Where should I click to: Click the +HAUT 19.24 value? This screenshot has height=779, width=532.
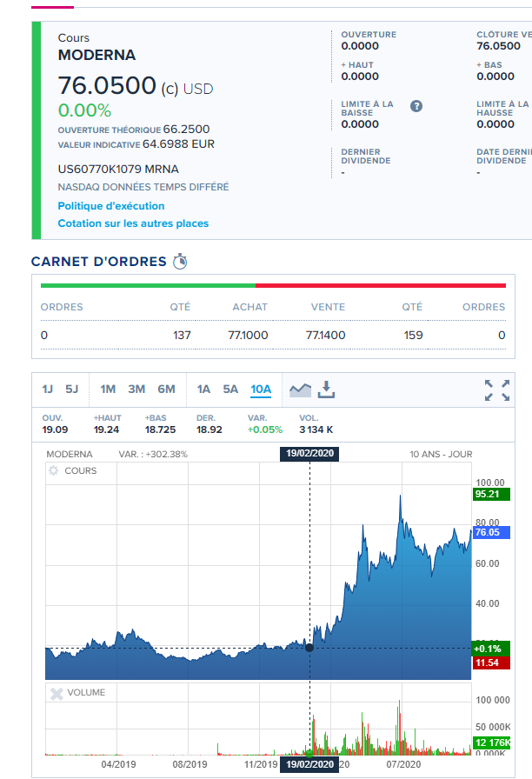click(x=106, y=429)
